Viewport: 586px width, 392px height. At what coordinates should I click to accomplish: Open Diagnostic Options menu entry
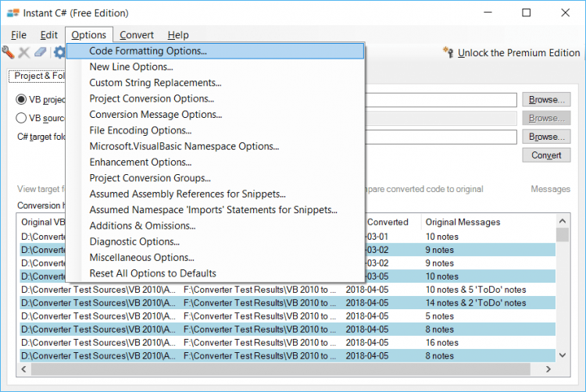(x=135, y=242)
